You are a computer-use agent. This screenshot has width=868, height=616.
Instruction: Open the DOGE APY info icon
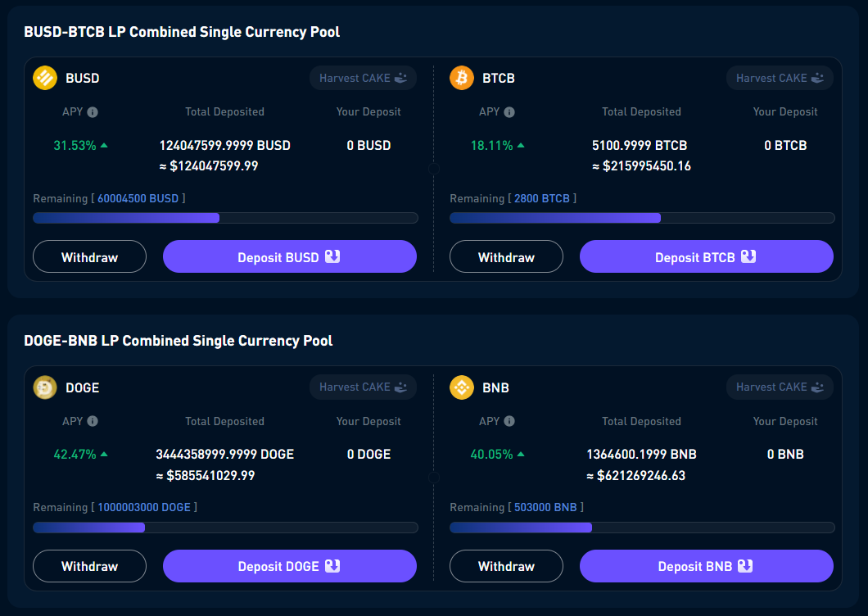(93, 421)
